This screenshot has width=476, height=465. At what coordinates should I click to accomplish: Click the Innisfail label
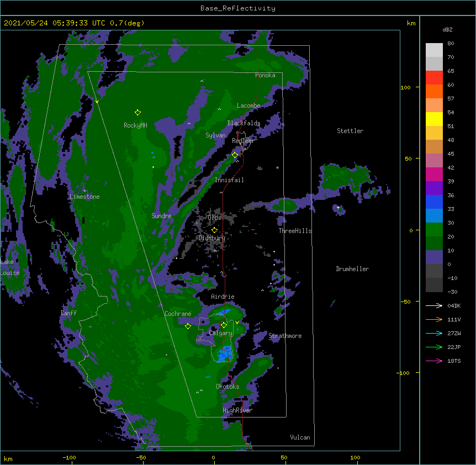click(x=229, y=180)
